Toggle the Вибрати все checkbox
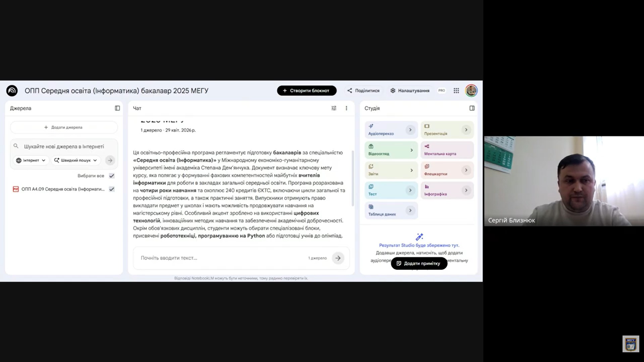This screenshot has height=362, width=644. tap(112, 176)
